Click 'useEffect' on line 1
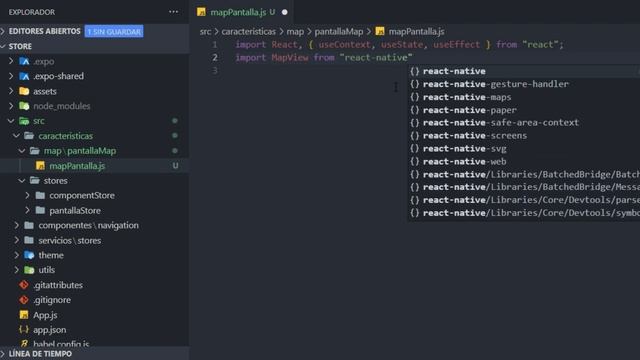Screen dimensions: 640x360 click(456, 44)
